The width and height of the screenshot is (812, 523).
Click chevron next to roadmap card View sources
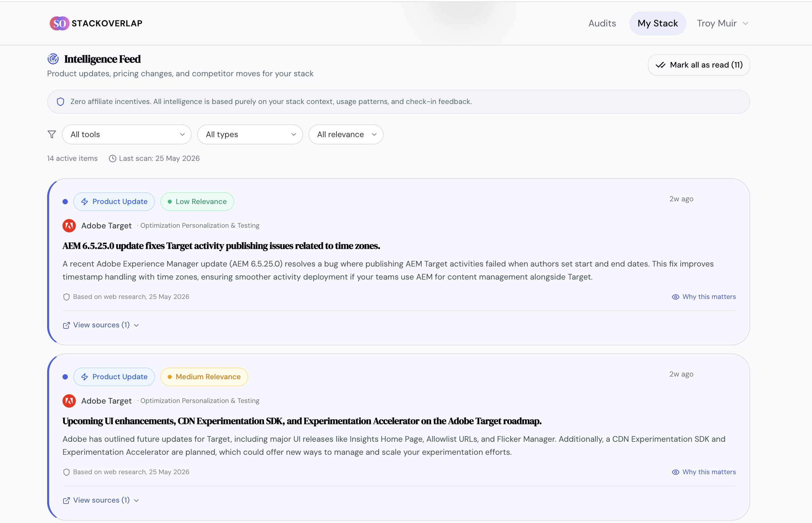click(136, 501)
